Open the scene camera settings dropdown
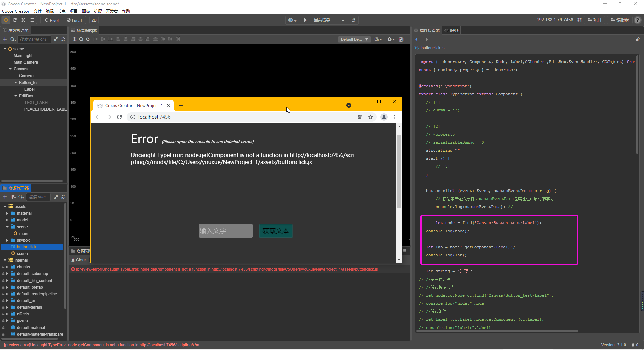This screenshot has height=350, width=644. [378, 39]
